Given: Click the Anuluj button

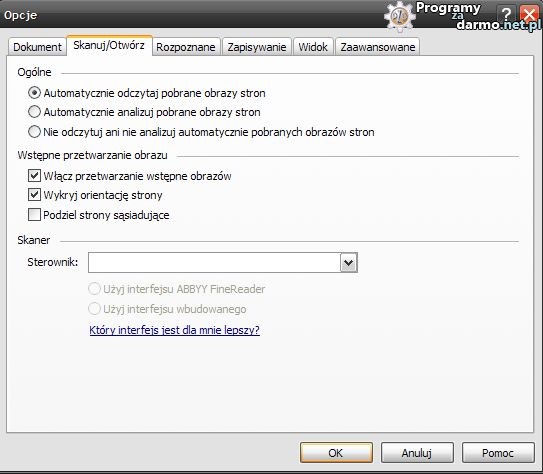Looking at the screenshot, I should pyautogui.click(x=417, y=453).
